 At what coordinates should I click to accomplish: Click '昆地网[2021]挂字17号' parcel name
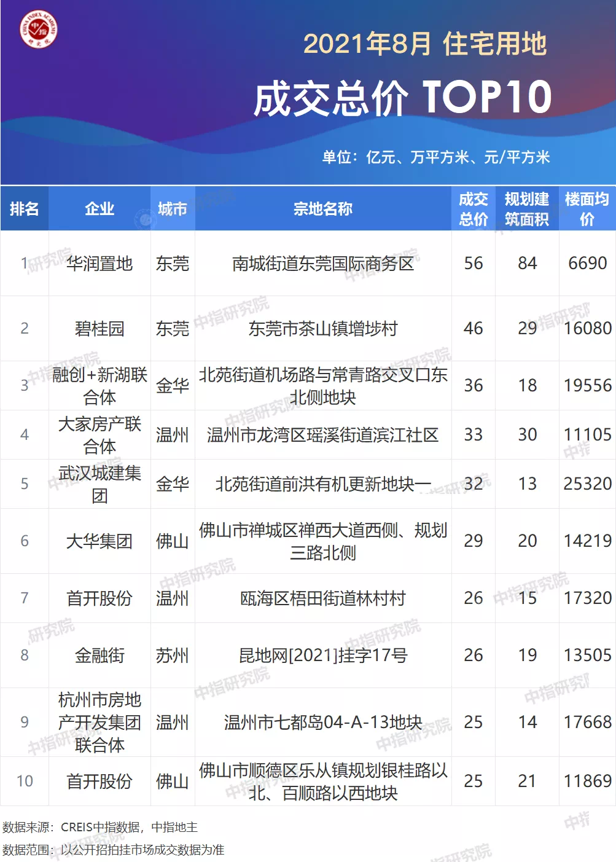tap(323, 656)
